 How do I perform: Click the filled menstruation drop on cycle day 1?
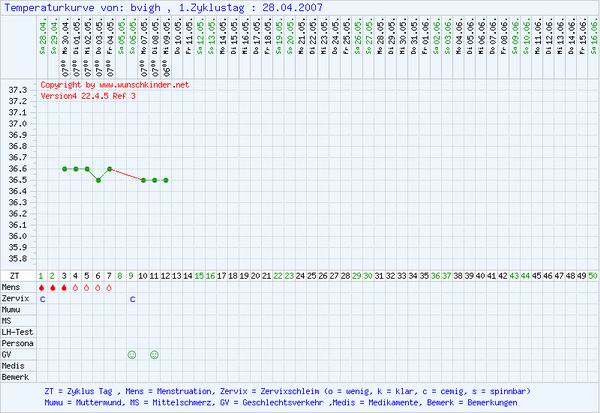(42, 287)
